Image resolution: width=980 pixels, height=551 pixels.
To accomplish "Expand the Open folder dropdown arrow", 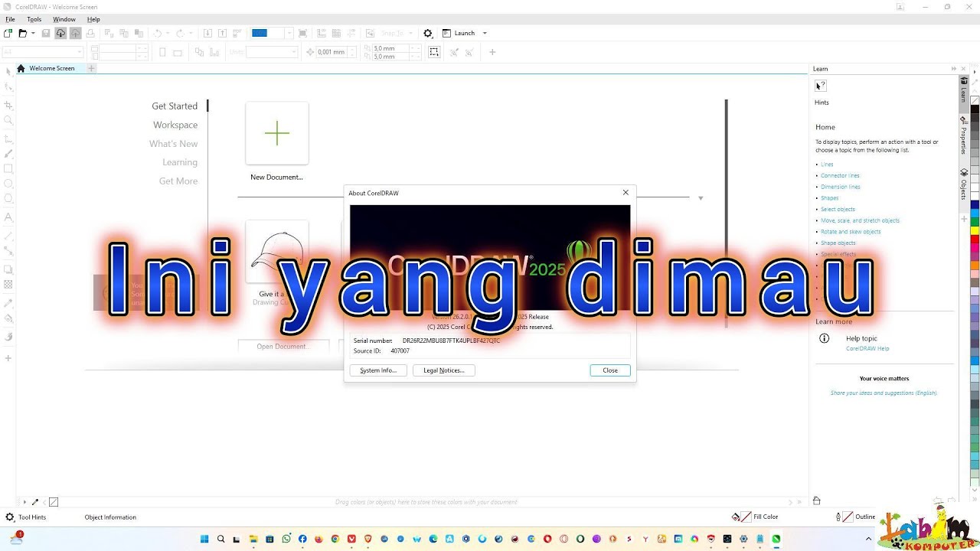I will point(33,33).
